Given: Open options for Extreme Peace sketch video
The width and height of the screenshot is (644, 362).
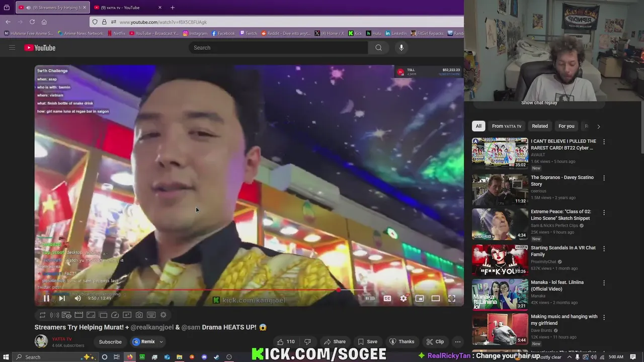Looking at the screenshot, I should [x=604, y=213].
